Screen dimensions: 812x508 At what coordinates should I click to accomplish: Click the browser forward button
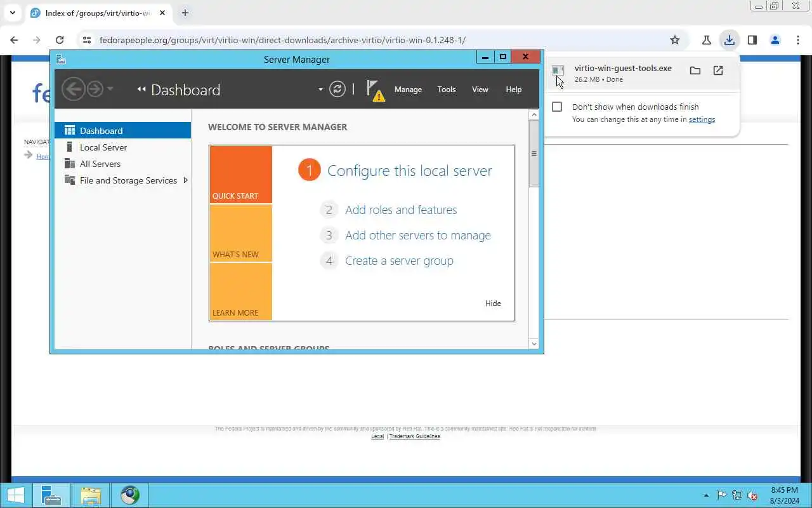coord(37,40)
